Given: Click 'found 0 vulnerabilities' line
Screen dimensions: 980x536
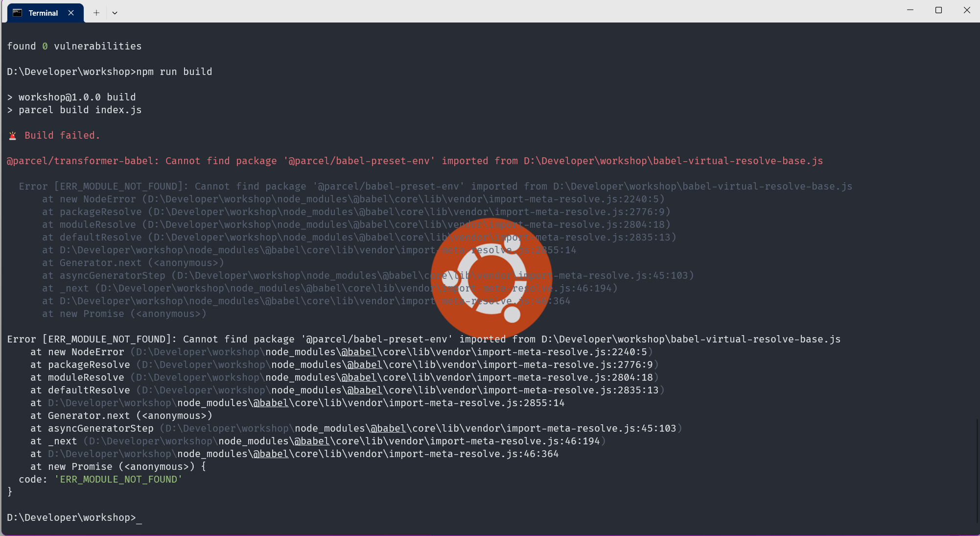Looking at the screenshot, I should (74, 46).
